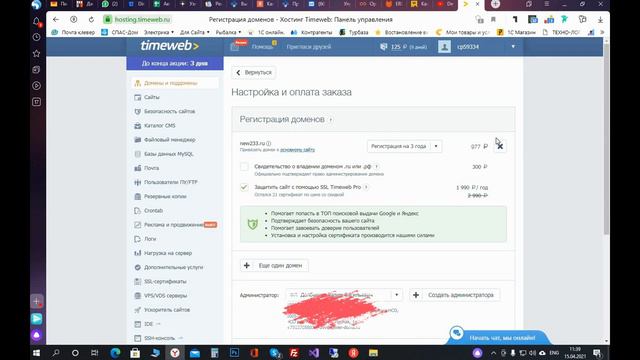Screen dimensions: 640x360
Task: Open the history clock icon in browser sidebar
Action: tap(36, 37)
